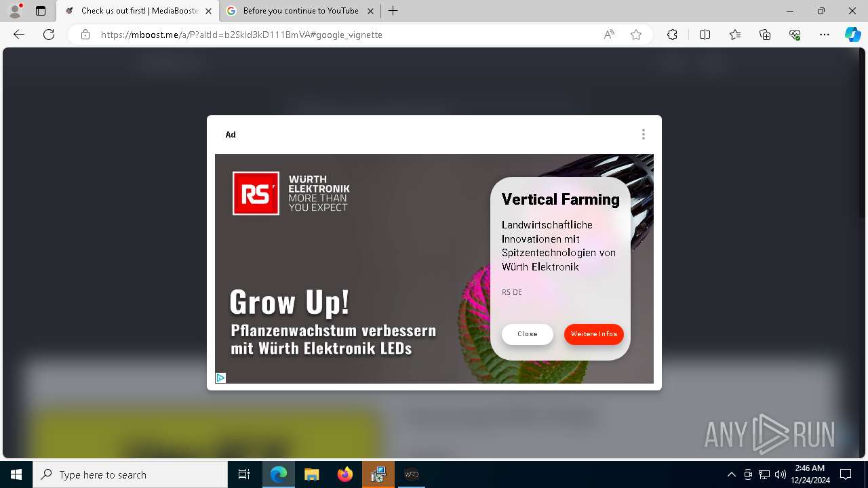Click the 'Weitere Infos' button
Image resolution: width=868 pixels, height=488 pixels.
(594, 334)
